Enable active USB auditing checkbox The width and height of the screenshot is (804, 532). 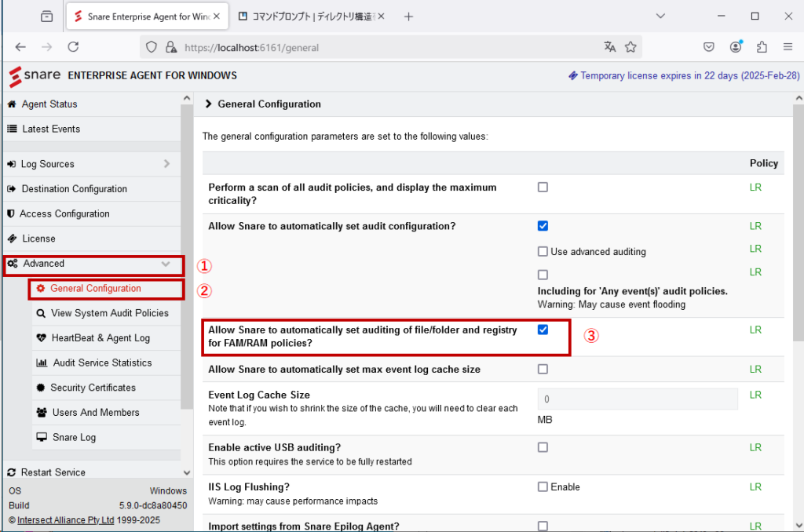coord(543,447)
